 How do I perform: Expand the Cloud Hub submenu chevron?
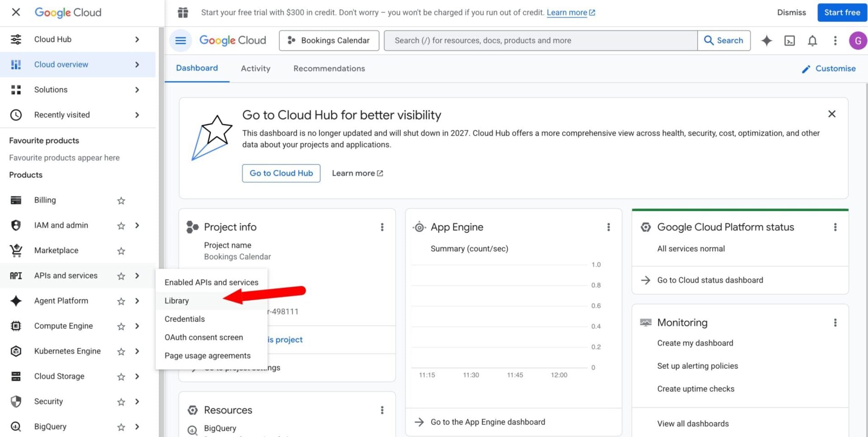(137, 39)
